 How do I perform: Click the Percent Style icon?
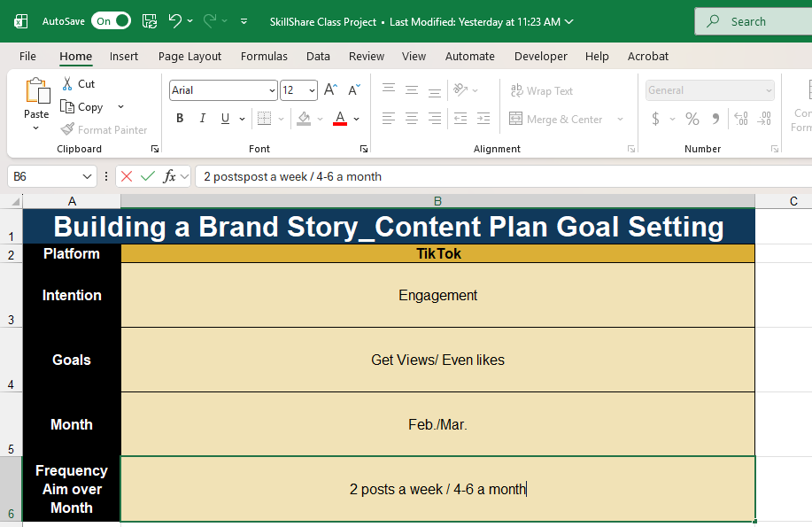click(x=692, y=120)
